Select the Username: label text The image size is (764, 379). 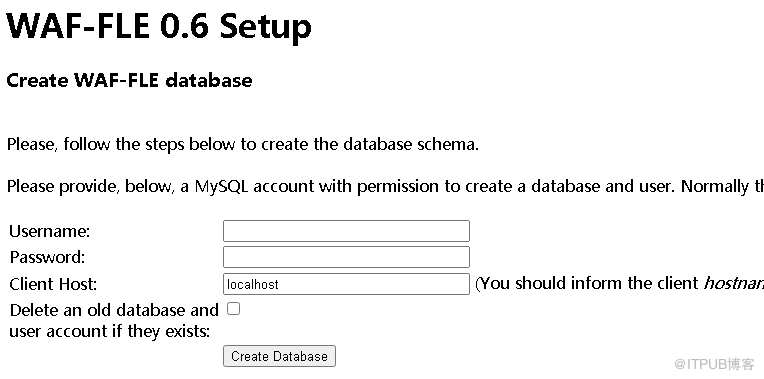coord(50,231)
